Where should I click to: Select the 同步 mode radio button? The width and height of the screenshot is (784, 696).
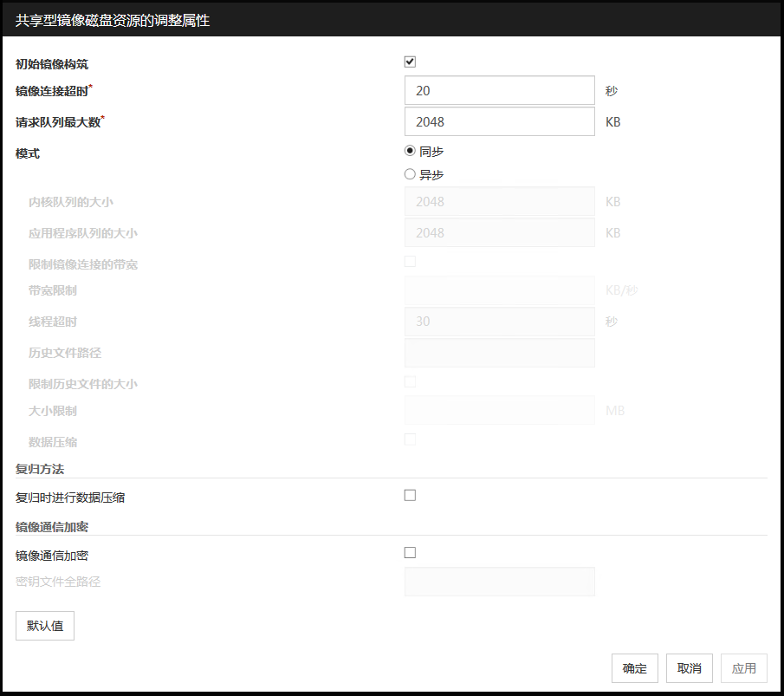[x=411, y=151]
